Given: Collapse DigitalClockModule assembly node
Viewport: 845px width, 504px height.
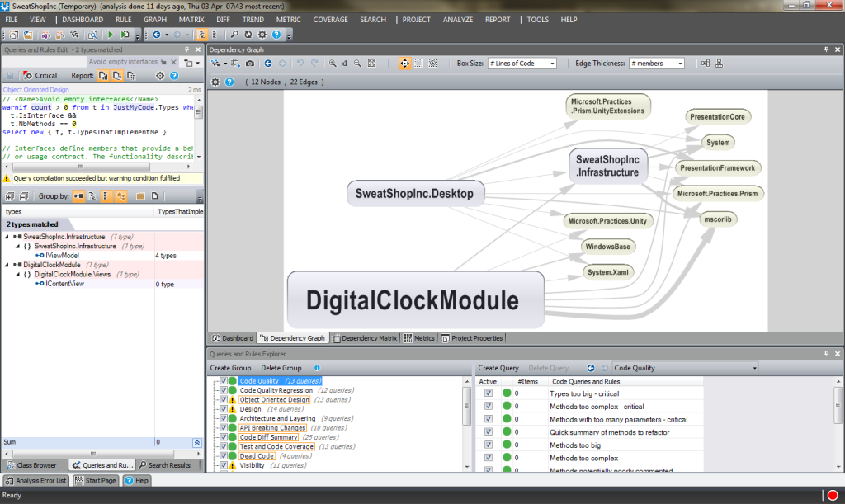Looking at the screenshot, I should pos(7,265).
